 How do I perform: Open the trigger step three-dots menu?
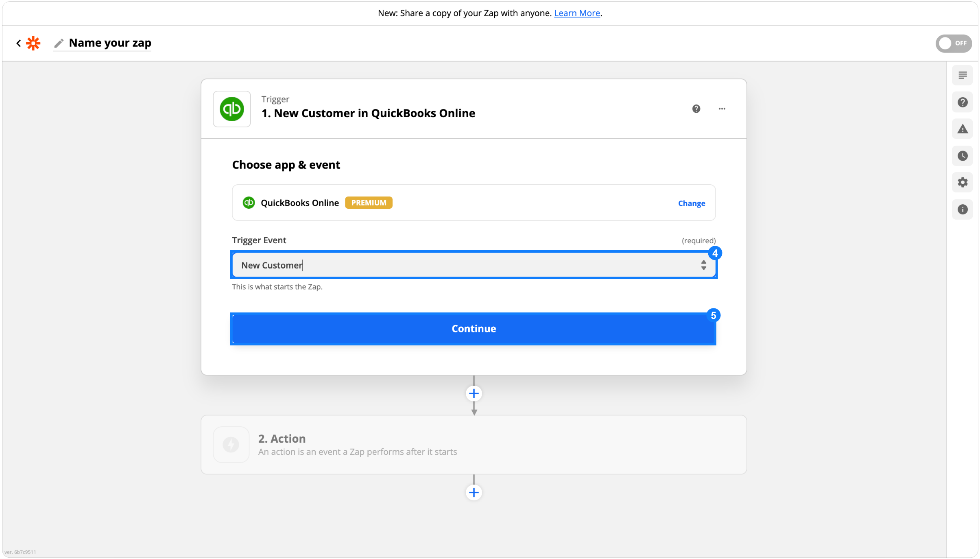pyautogui.click(x=722, y=109)
